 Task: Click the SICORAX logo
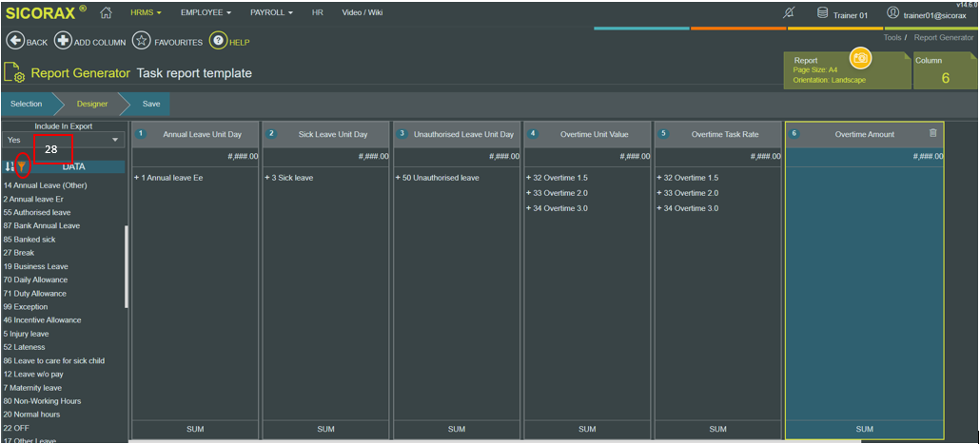point(47,12)
